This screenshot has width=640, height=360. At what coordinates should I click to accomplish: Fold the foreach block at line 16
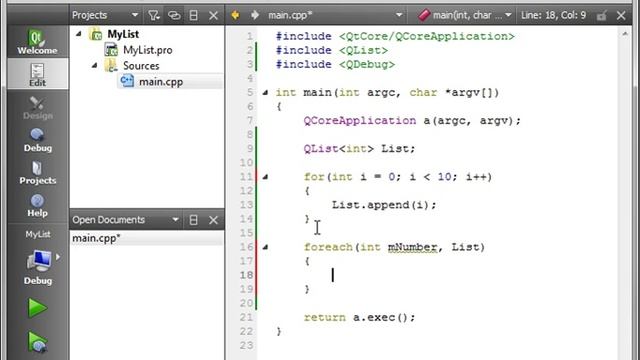pyautogui.click(x=265, y=247)
